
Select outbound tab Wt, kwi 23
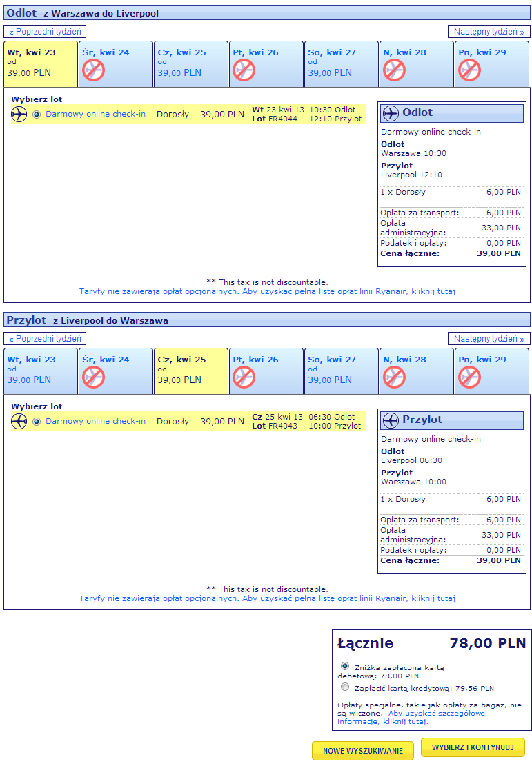[x=41, y=64]
